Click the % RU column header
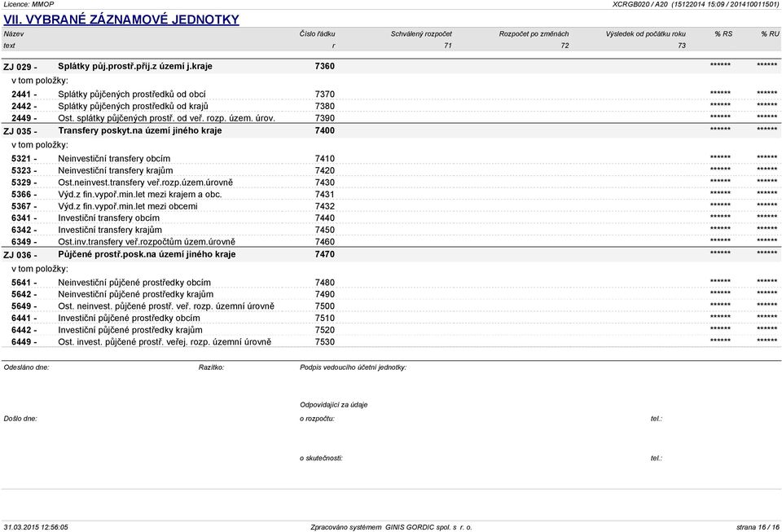The width and height of the screenshot is (782, 532). point(770,34)
